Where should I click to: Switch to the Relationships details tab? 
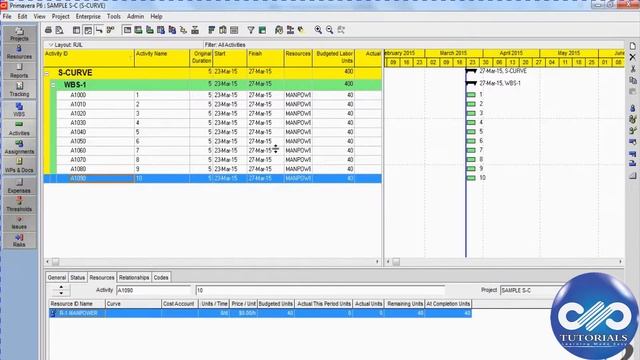134,278
